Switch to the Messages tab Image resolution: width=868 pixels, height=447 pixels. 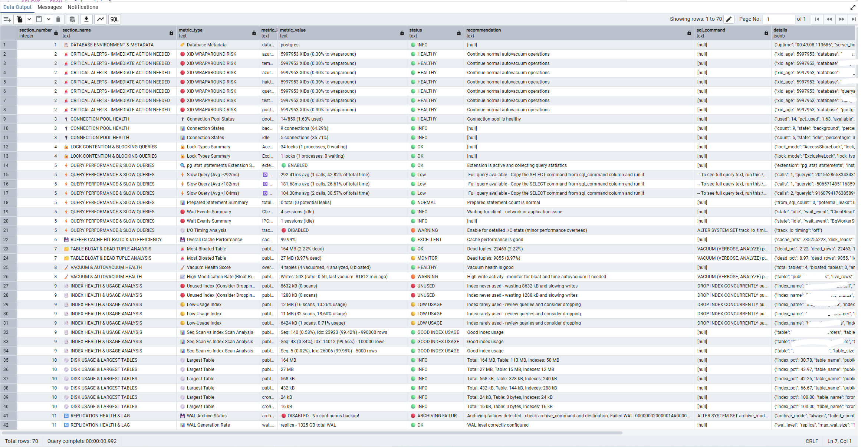coord(49,7)
